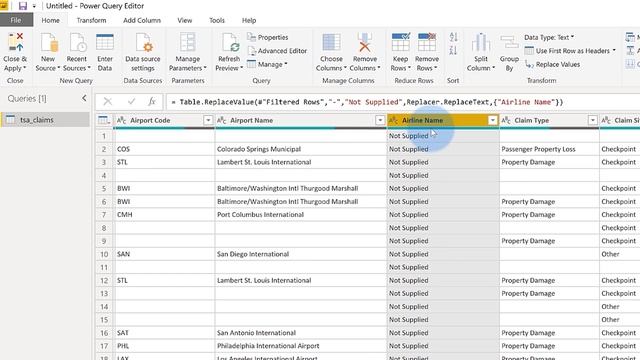The image size is (640, 360).
Task: Open Airport Name column filter dropdown
Action: pos(380,120)
